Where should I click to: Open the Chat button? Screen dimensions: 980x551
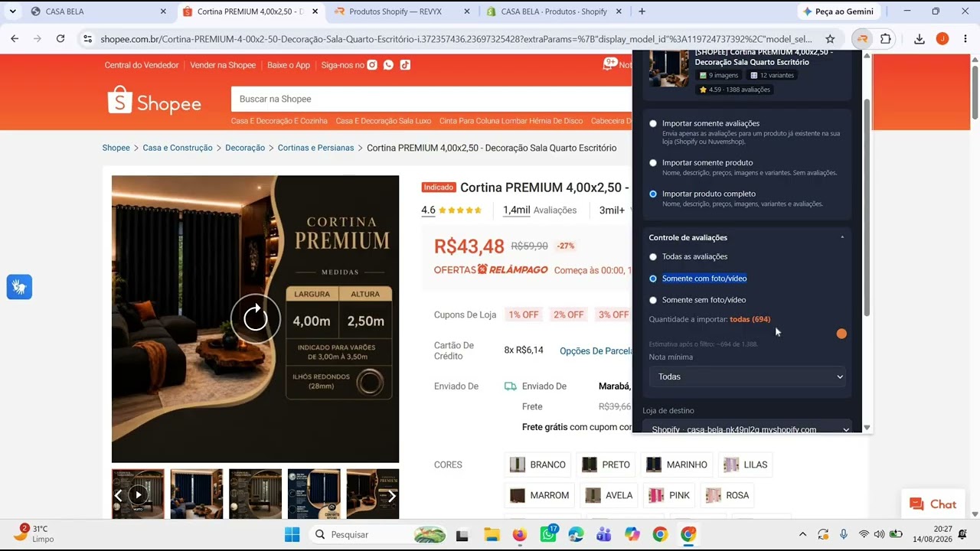pos(933,504)
